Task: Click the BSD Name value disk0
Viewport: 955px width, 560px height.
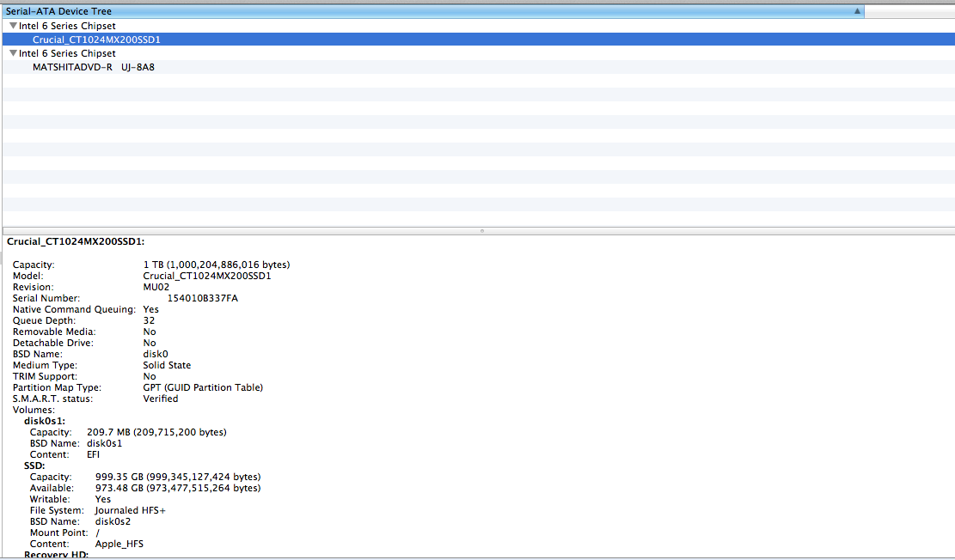Action: [x=156, y=354]
